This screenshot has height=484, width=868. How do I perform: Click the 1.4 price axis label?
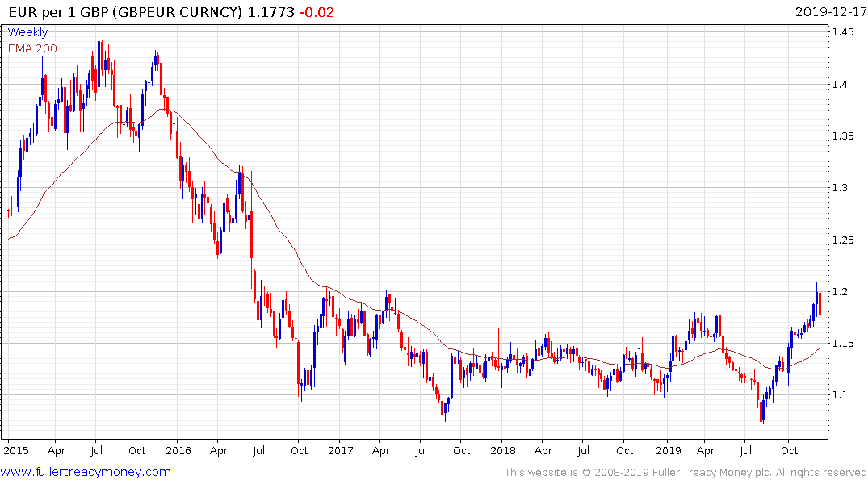tap(840, 84)
